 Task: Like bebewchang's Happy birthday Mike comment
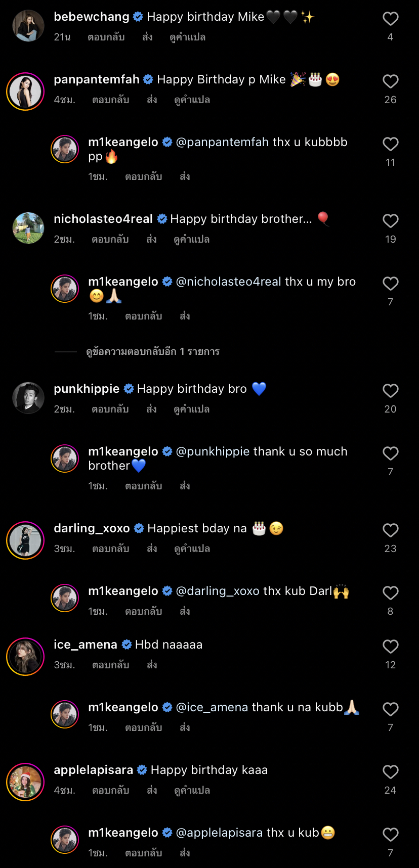(390, 19)
